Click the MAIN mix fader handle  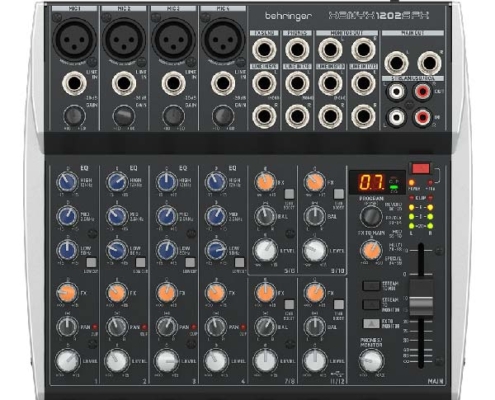[421, 297]
